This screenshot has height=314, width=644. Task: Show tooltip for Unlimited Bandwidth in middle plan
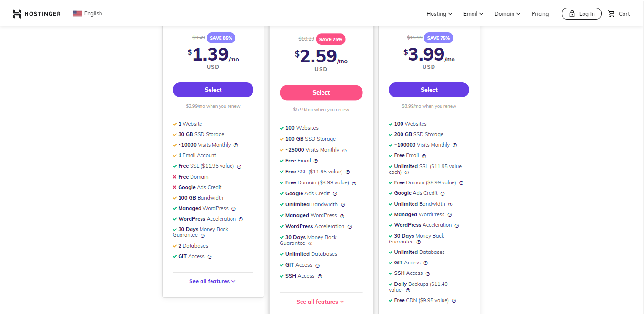[x=343, y=205]
